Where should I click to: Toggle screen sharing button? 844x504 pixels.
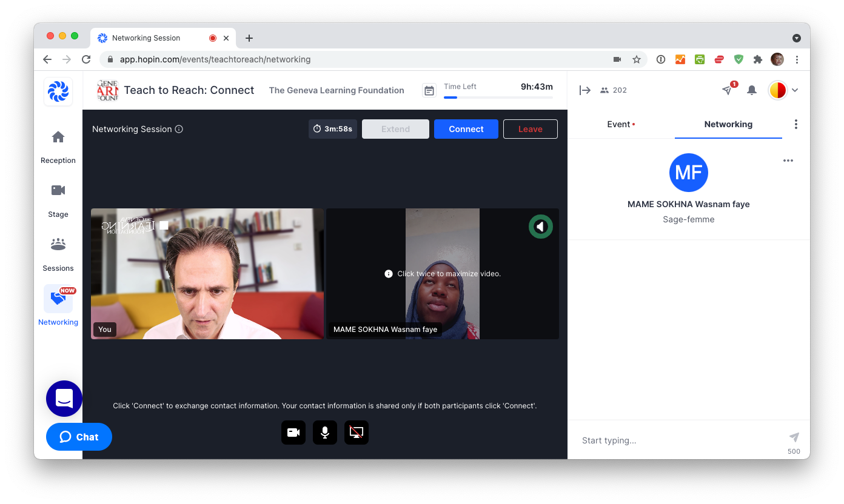(x=357, y=433)
